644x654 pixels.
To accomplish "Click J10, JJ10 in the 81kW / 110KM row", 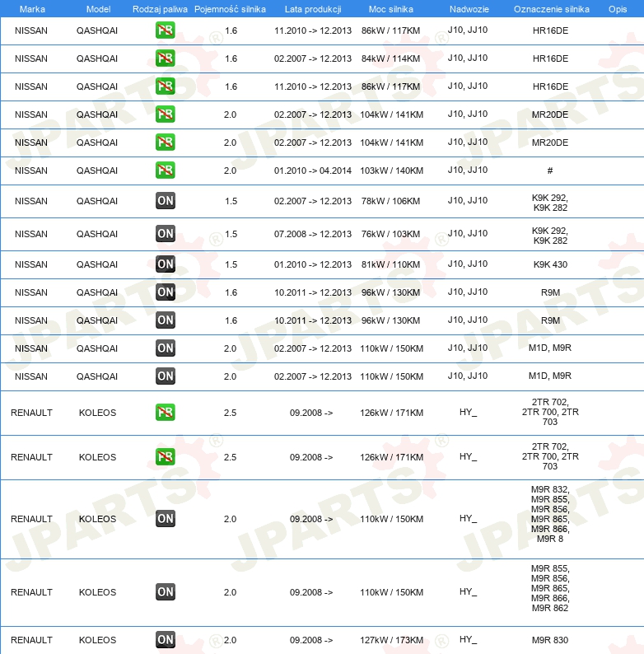I will pos(468,264).
